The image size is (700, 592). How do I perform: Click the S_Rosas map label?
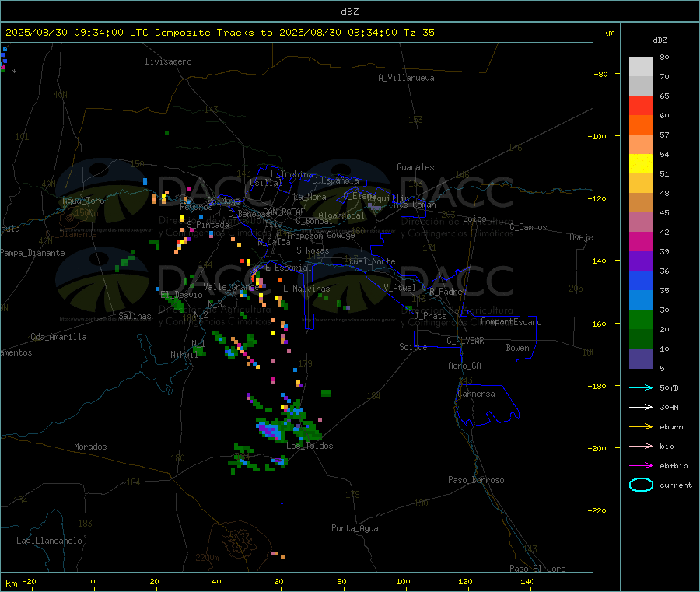click(x=313, y=250)
